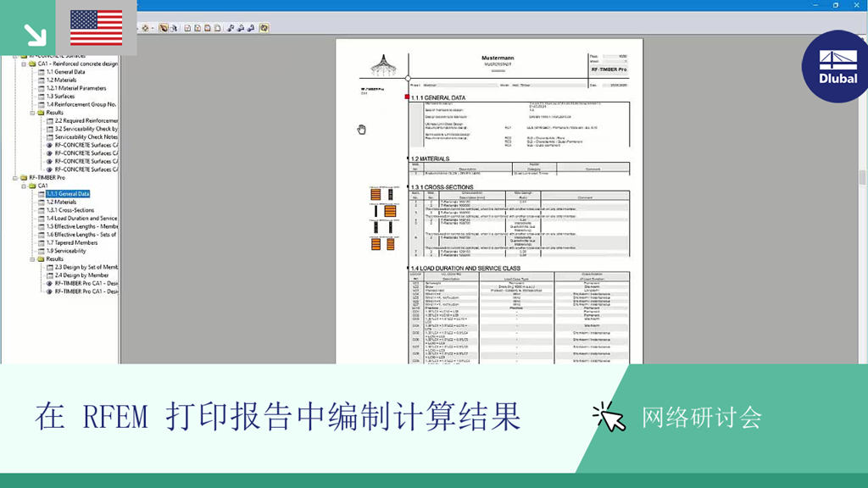Click 1.4 LOAD DURATION AND SERVICE CLASS heading

pyautogui.click(x=465, y=269)
